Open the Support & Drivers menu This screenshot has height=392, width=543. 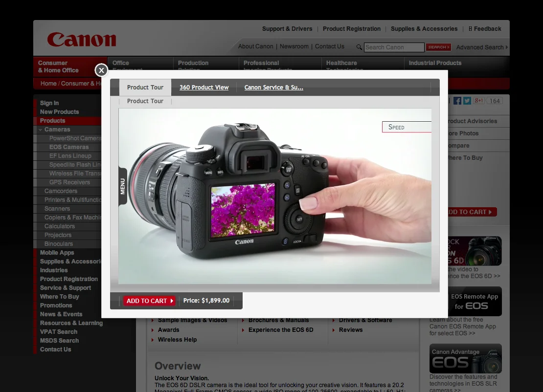coord(287,29)
